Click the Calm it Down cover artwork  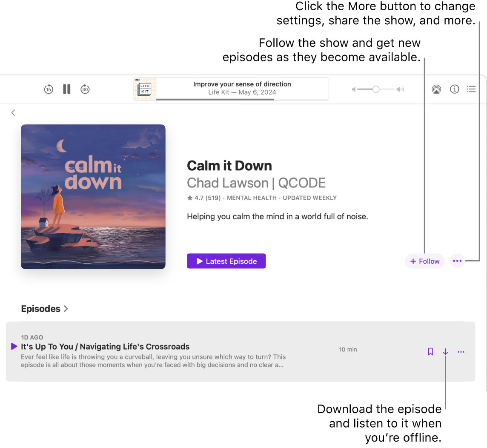coord(93,197)
